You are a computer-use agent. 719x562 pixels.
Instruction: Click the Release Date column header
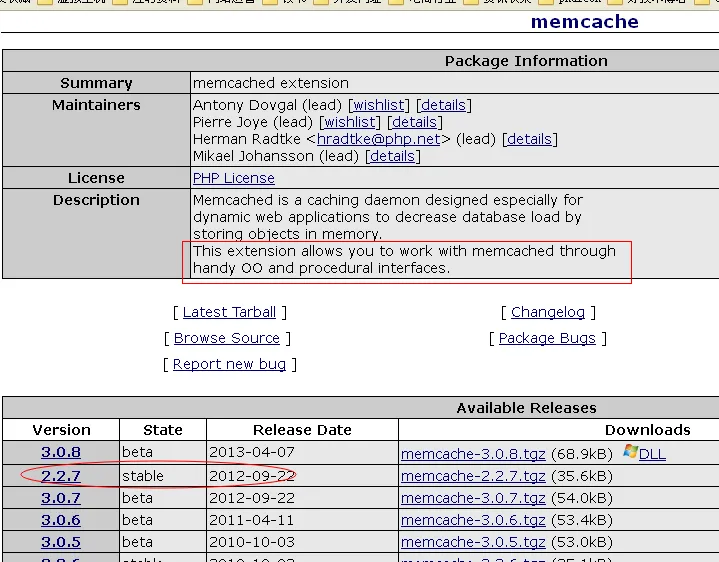(302, 430)
